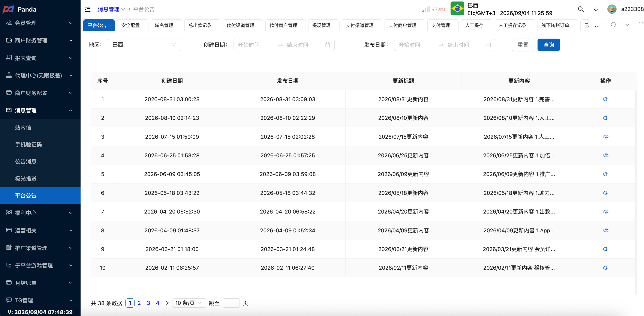
Task: Open 站内信 submenu item
Action: tap(40, 128)
